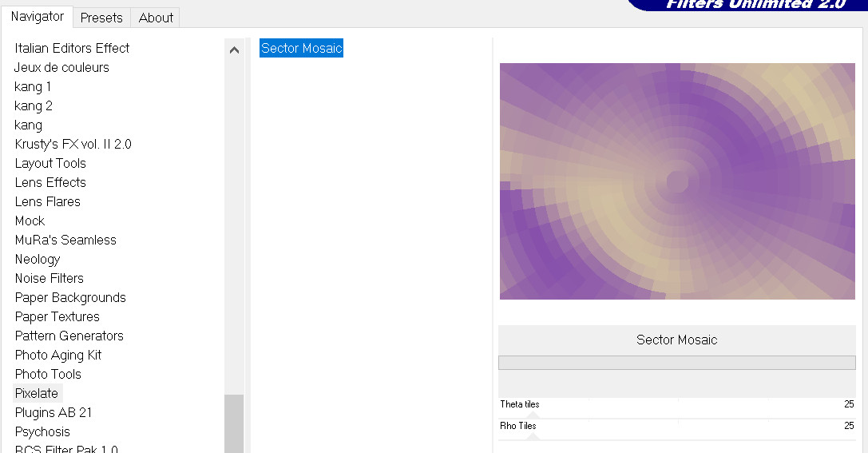Click the category list scrollbar thumb
The height and width of the screenshot is (453, 868).
tap(234, 423)
